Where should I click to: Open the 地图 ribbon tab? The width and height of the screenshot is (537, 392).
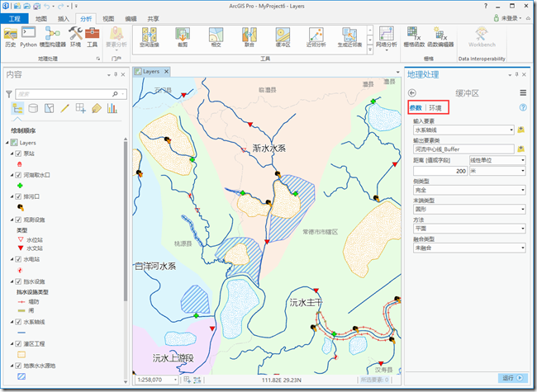pos(41,18)
